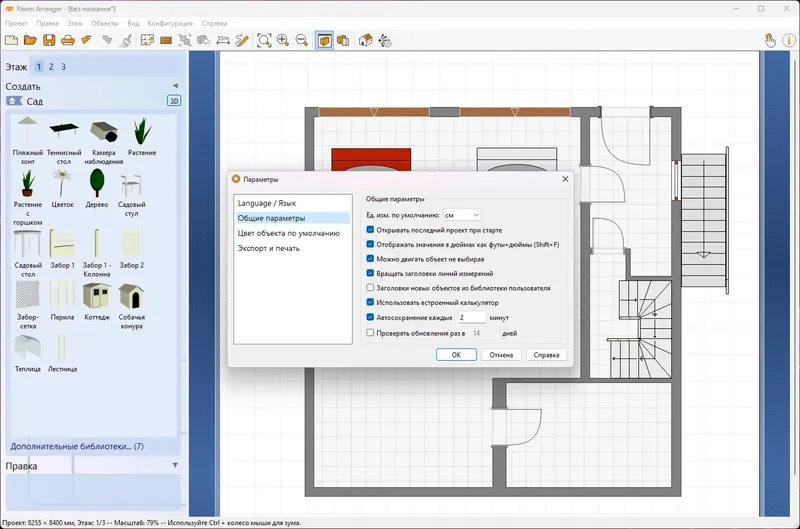Screen dimensions: 800x529
Task: Open project with the folder icon
Action: click(30, 40)
